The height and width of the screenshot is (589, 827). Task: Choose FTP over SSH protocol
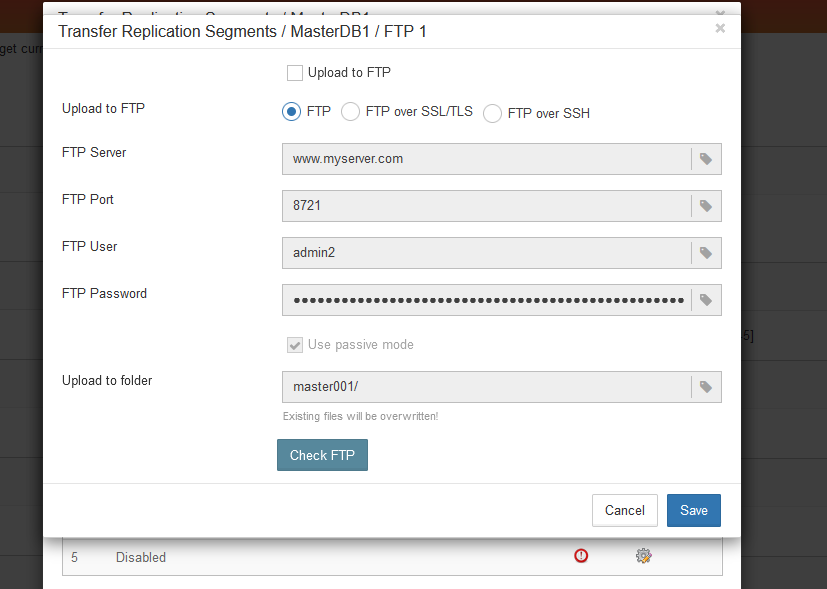(x=492, y=113)
